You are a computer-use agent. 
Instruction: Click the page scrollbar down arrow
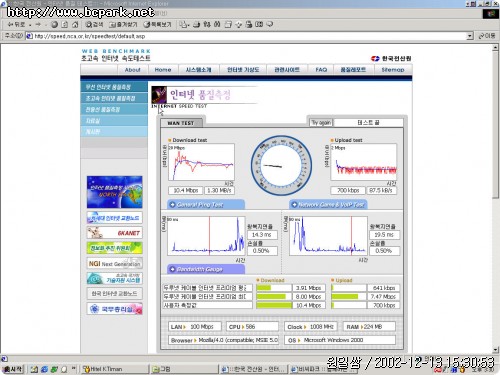click(495, 350)
